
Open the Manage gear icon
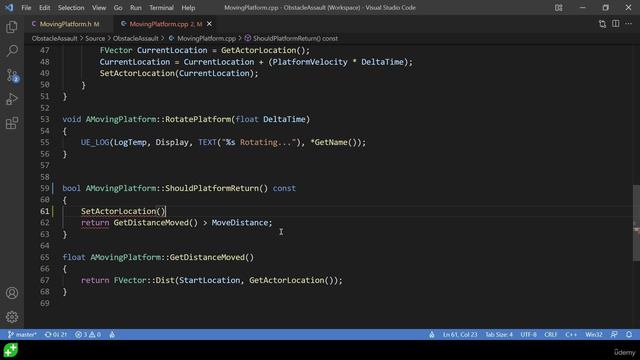pos(12,317)
